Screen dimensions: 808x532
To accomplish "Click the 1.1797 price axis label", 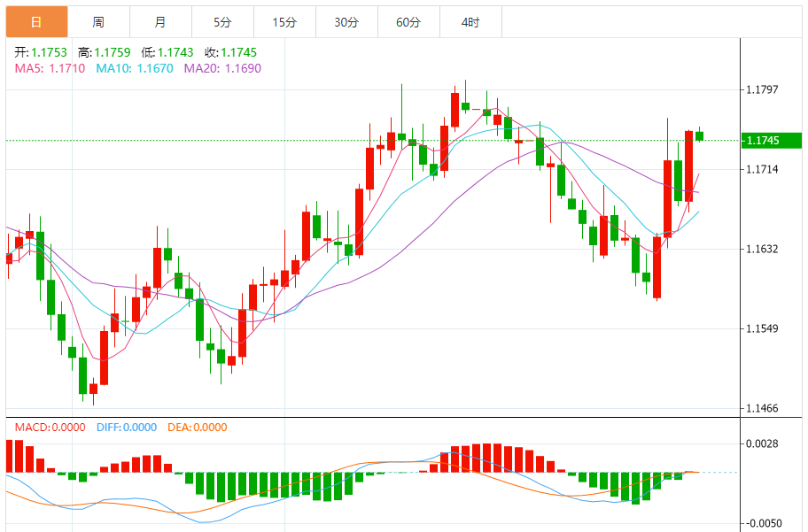I will pos(762,89).
